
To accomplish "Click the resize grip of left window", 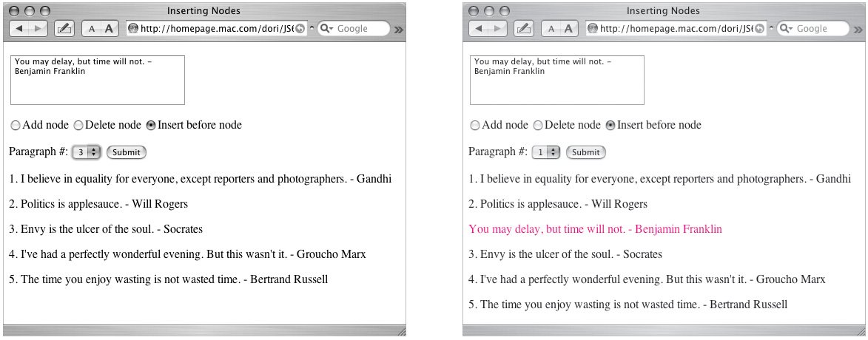I will coord(401,331).
